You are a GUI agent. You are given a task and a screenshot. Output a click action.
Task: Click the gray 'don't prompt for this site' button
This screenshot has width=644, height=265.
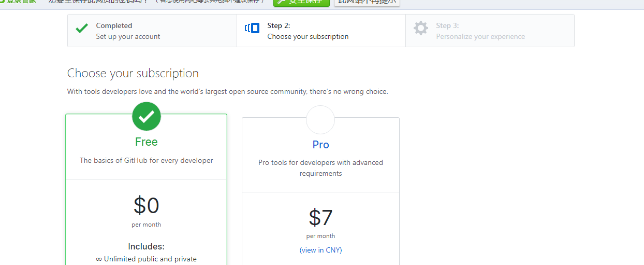pyautogui.click(x=367, y=2)
